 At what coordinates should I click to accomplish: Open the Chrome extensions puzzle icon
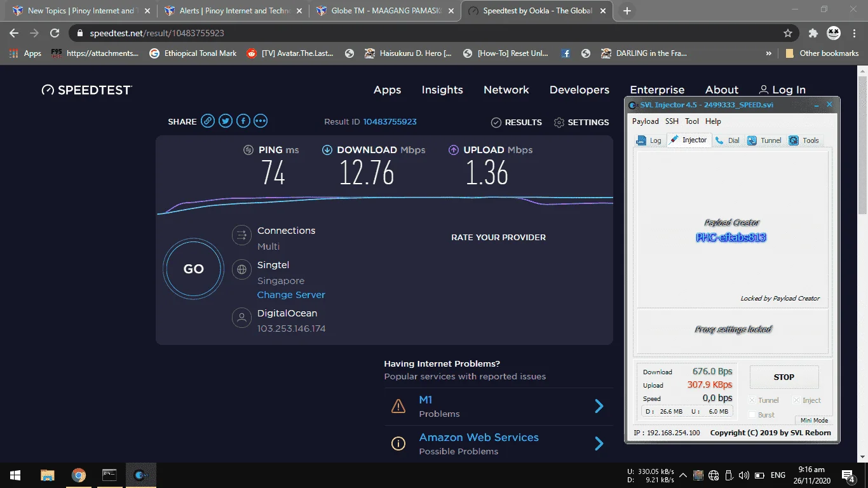tap(813, 33)
